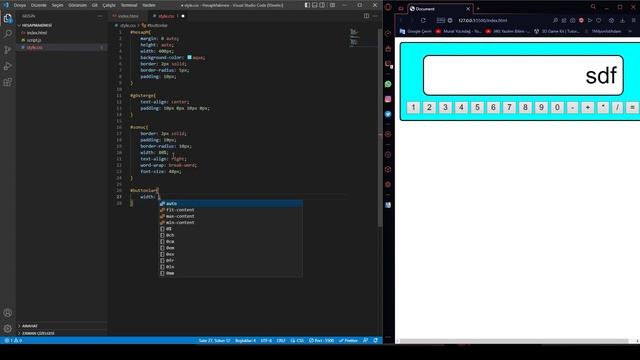Toggle secondary sidebar layout icon in title bar
Screen dimensions: 640x360
tap(322, 5)
